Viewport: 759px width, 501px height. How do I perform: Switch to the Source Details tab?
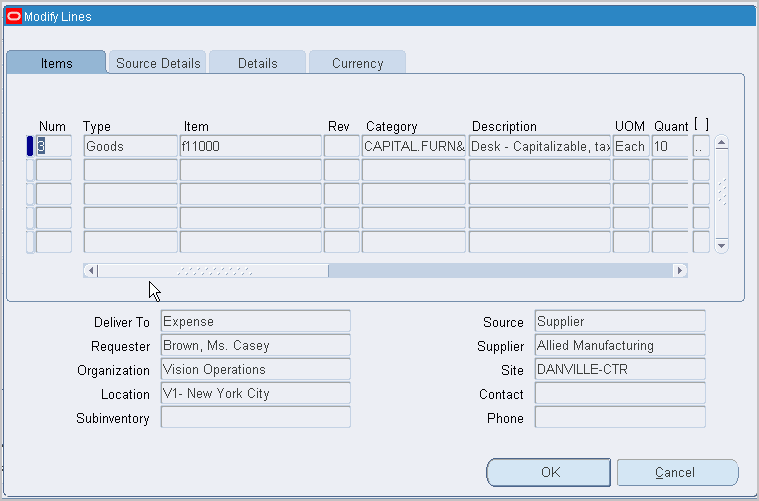[x=158, y=63]
